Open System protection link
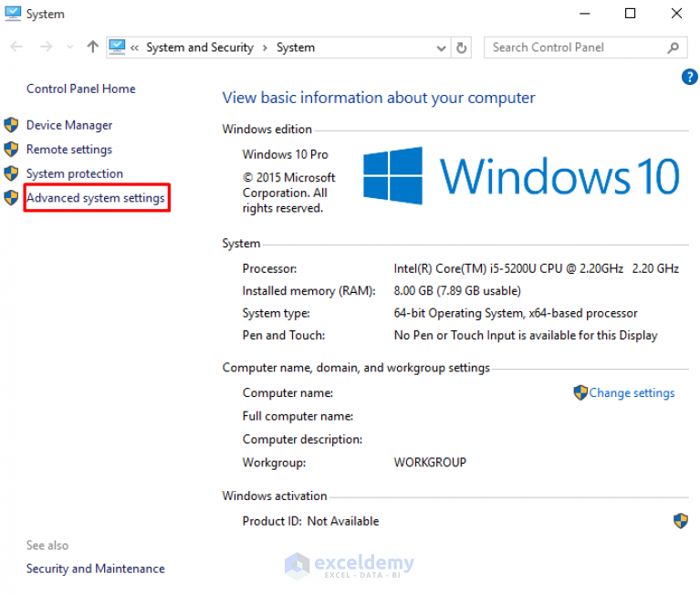The height and width of the screenshot is (595, 700). click(75, 173)
